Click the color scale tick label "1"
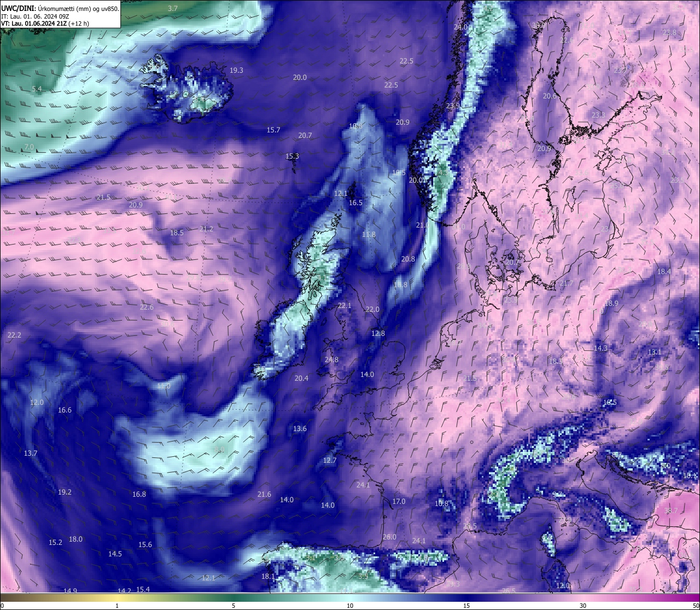 117,606
